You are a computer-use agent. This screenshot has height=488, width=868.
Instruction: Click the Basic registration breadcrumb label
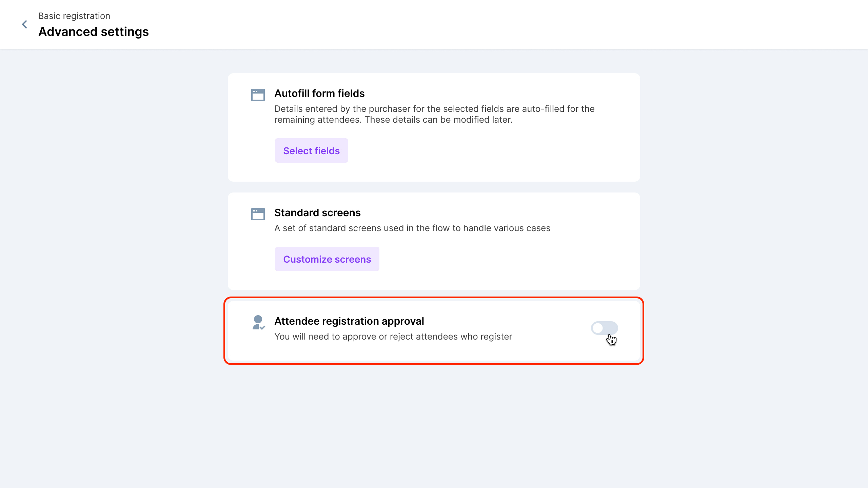point(74,16)
